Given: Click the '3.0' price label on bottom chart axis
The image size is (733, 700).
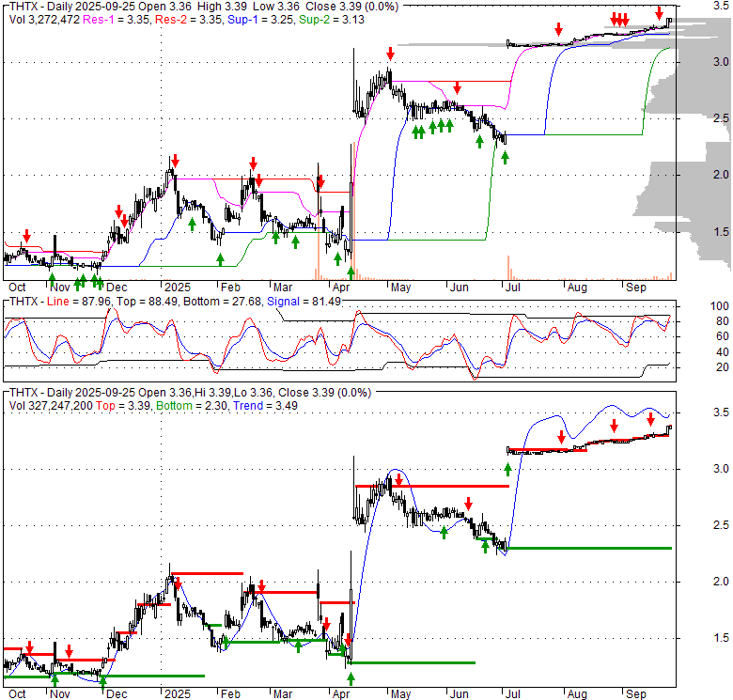Looking at the screenshot, I should coord(721,469).
